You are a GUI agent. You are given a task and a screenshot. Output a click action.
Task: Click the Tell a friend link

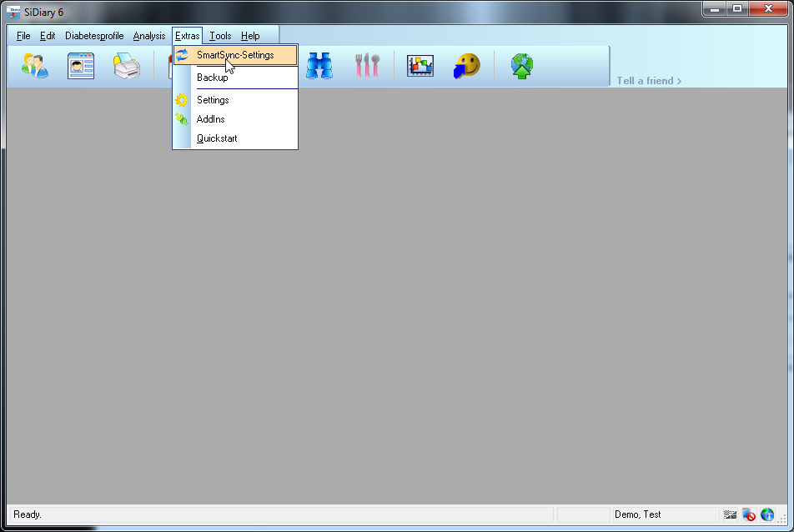click(x=649, y=81)
